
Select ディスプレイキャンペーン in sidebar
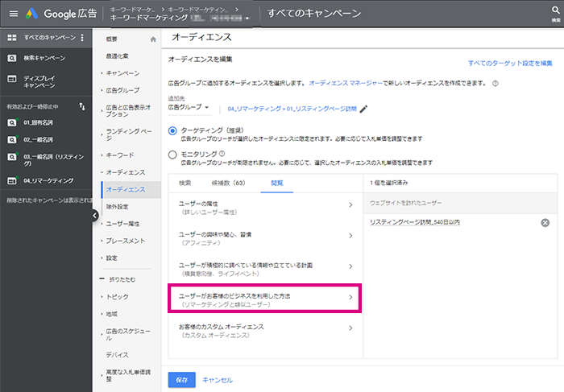tap(39, 81)
